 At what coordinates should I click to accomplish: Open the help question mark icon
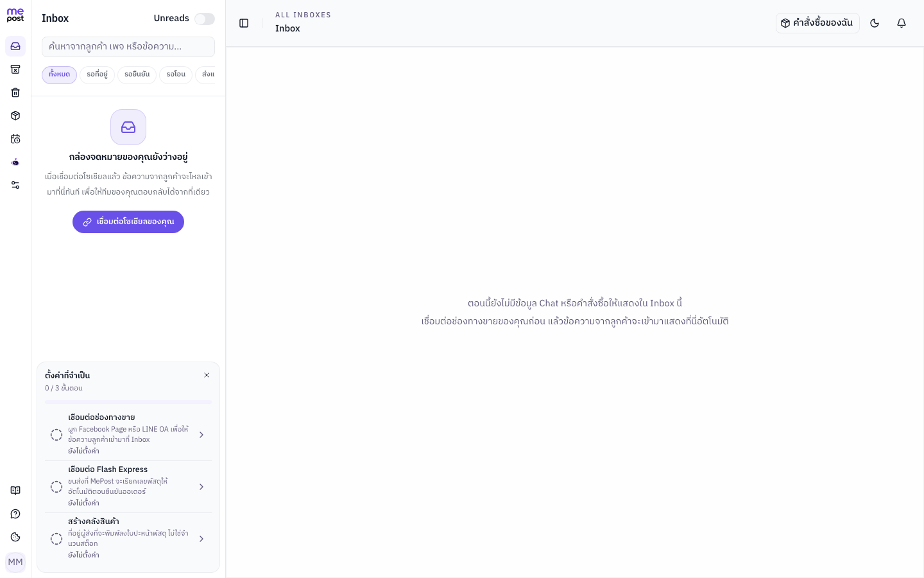(x=15, y=514)
